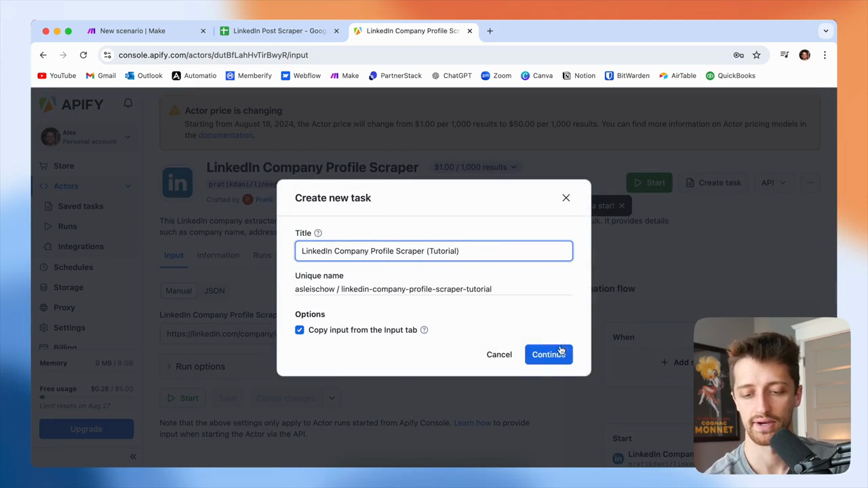The height and width of the screenshot is (488, 868).
Task: Open Proxy in the sidebar
Action: click(x=64, y=308)
